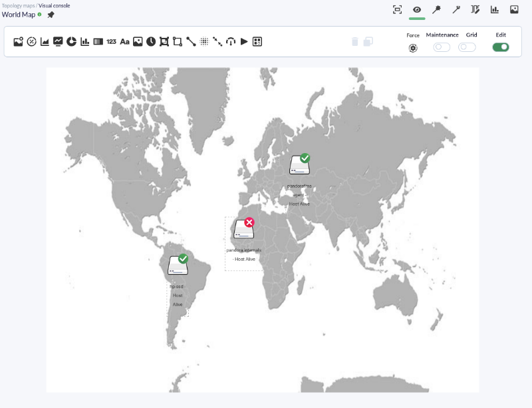Click the play-arrow toolbar icon
Viewport: 532px width, 408px height.
pos(244,42)
